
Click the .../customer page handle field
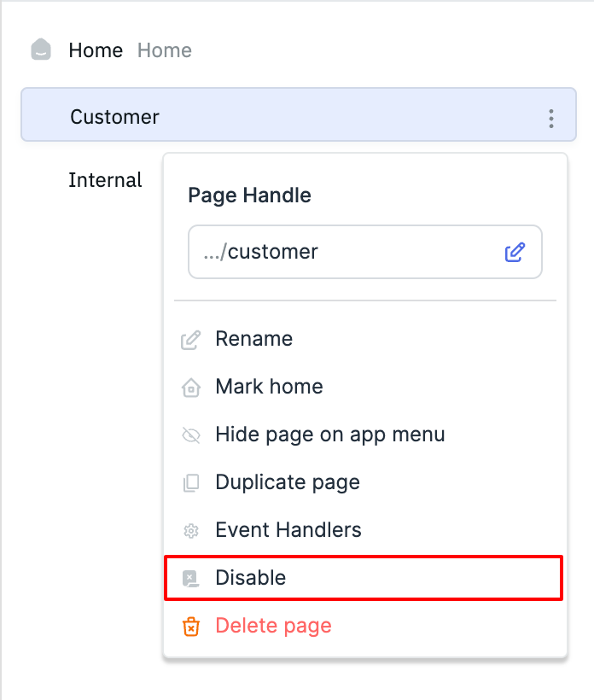click(341, 252)
